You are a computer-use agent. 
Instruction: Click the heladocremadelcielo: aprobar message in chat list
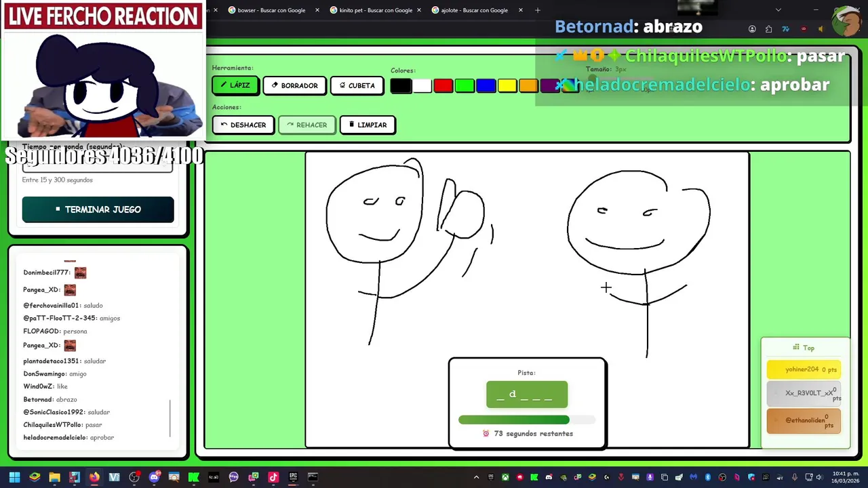[x=68, y=437]
